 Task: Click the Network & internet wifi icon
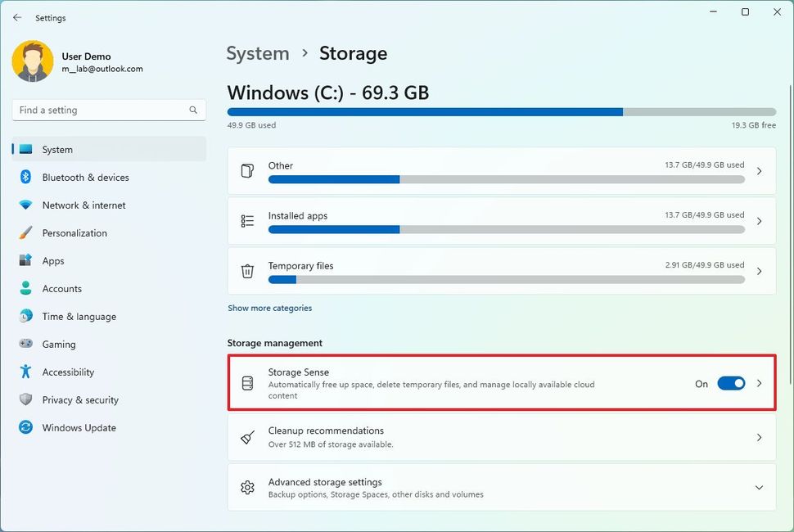[25, 205]
